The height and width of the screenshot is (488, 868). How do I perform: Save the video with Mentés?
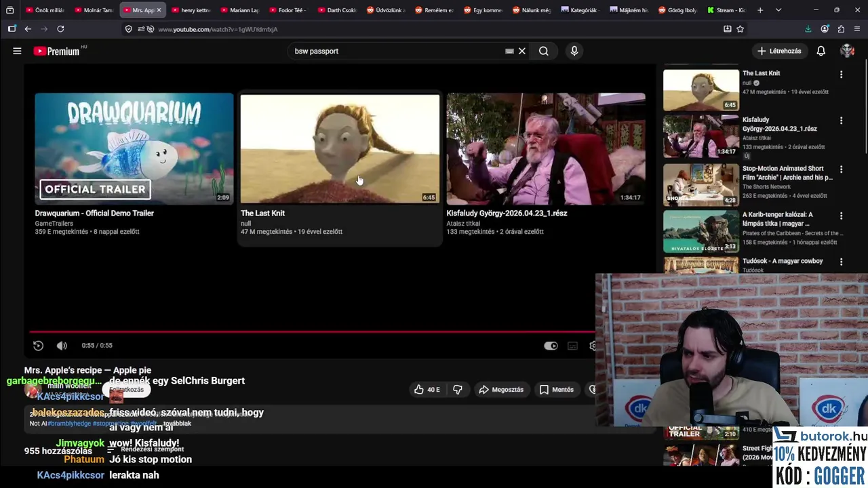557,390
